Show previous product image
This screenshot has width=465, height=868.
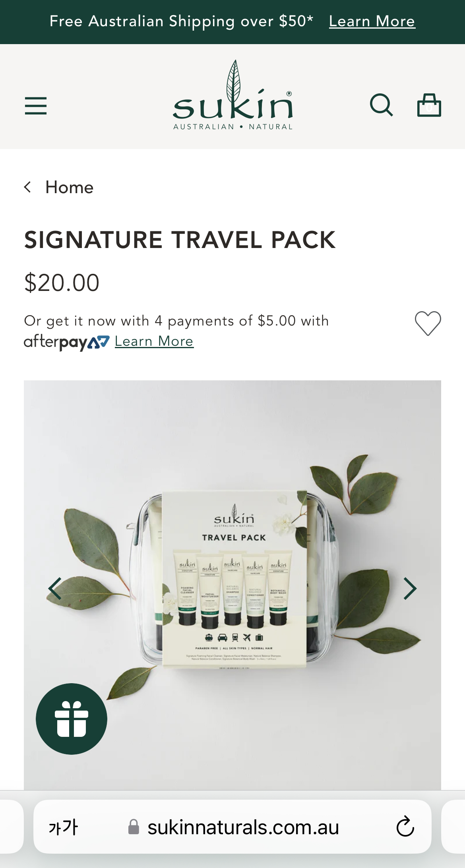coord(55,589)
